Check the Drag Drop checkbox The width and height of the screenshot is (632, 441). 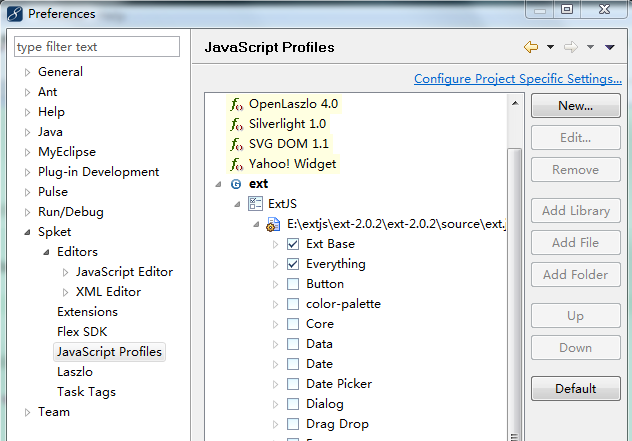point(293,424)
